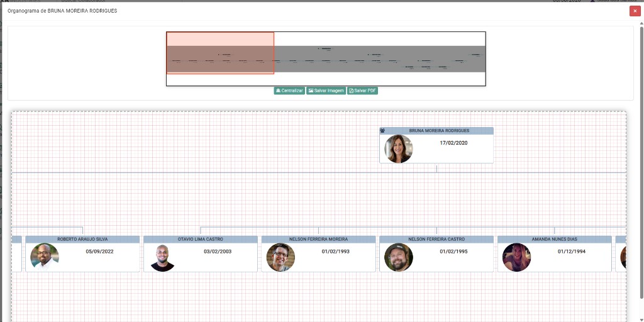Click Otavio Lima Castro profile photo
This screenshot has height=322, width=644.
pyautogui.click(x=162, y=257)
